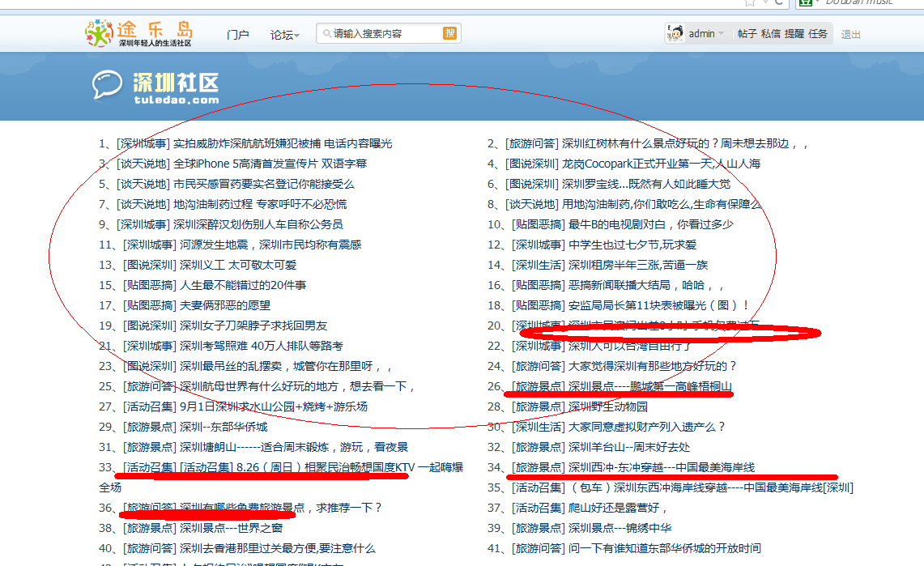Open post 人生最不能错过的20件事
The width and height of the screenshot is (924, 566).
(x=243, y=286)
